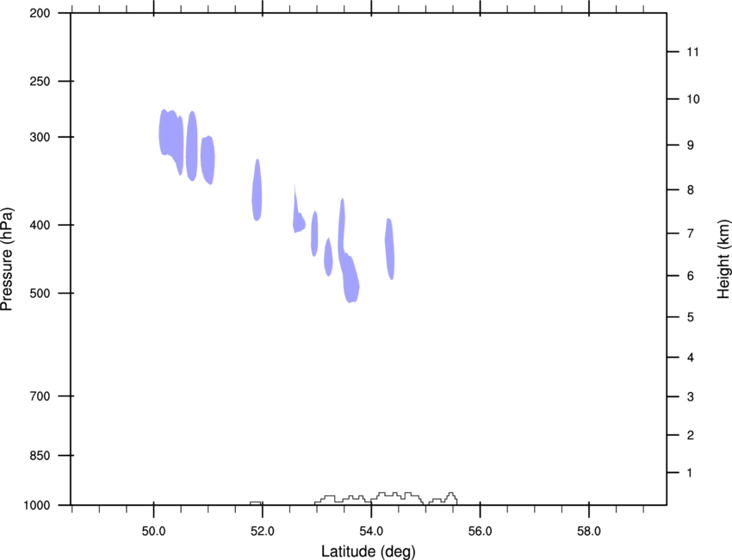Image resolution: width=732 pixels, height=560 pixels.
Task: Click the 500 pressure tick label
Action: 40,293
